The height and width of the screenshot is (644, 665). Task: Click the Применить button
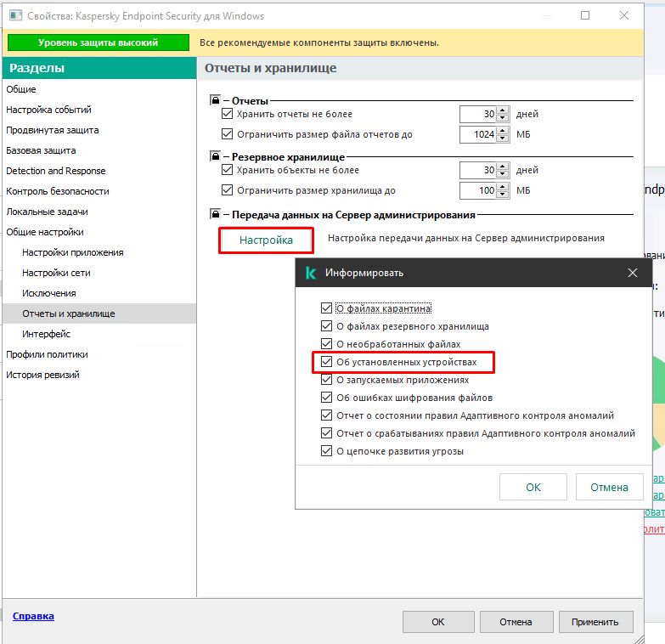(x=595, y=622)
